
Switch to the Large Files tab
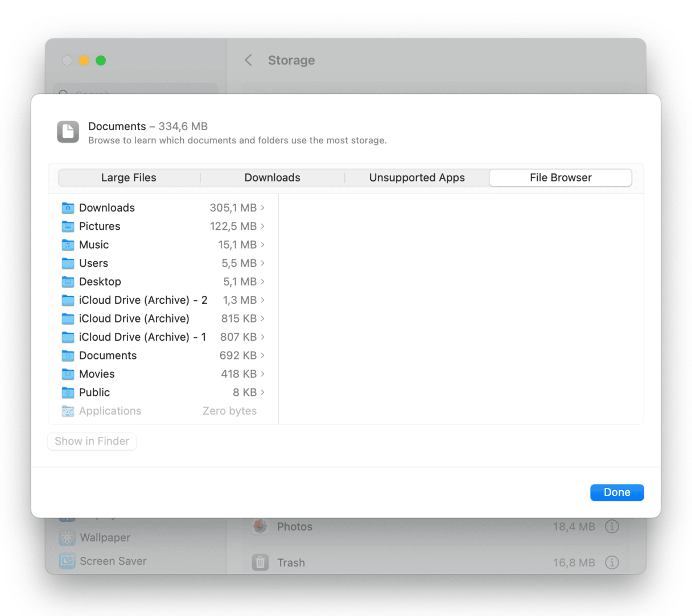(x=129, y=178)
